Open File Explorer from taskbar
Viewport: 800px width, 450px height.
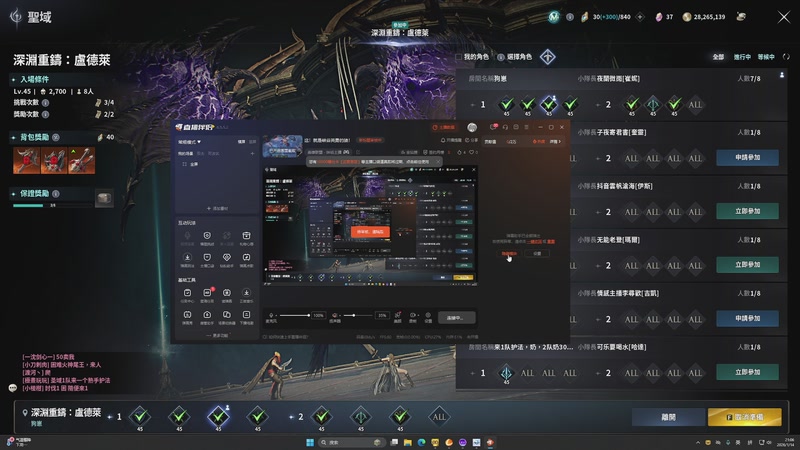(x=408, y=442)
